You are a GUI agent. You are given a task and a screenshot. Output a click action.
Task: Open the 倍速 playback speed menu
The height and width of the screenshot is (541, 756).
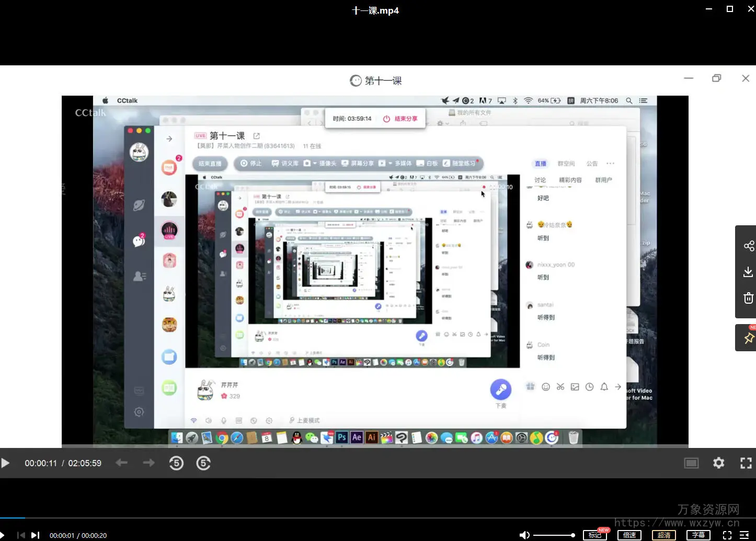click(x=629, y=535)
